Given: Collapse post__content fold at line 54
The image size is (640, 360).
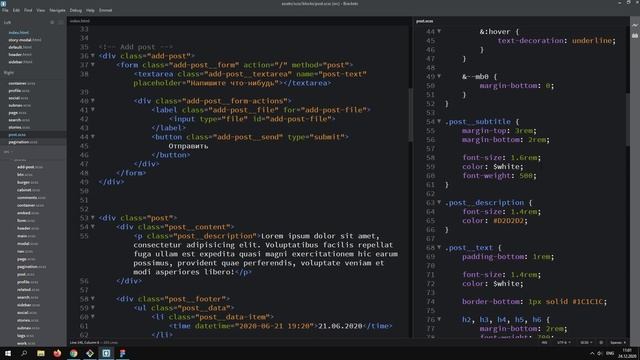Looking at the screenshot, I should [93, 227].
